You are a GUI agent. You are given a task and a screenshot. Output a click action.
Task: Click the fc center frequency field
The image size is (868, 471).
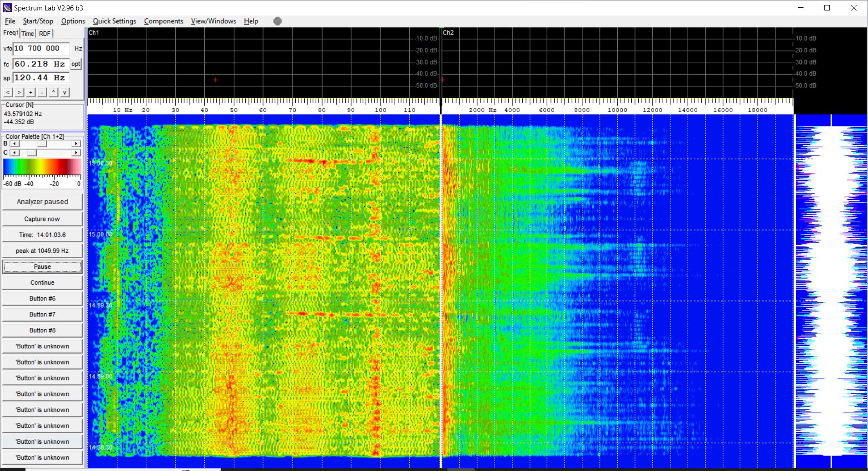pyautogui.click(x=41, y=64)
